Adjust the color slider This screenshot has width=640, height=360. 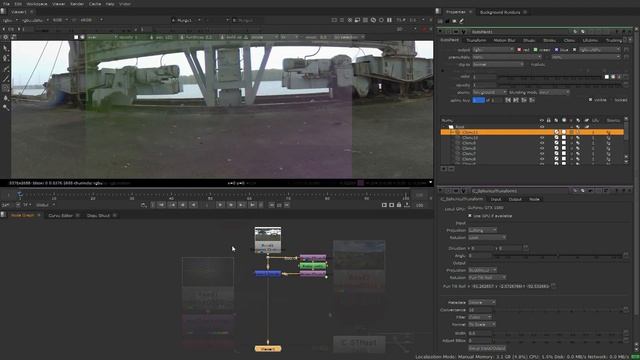point(550,77)
